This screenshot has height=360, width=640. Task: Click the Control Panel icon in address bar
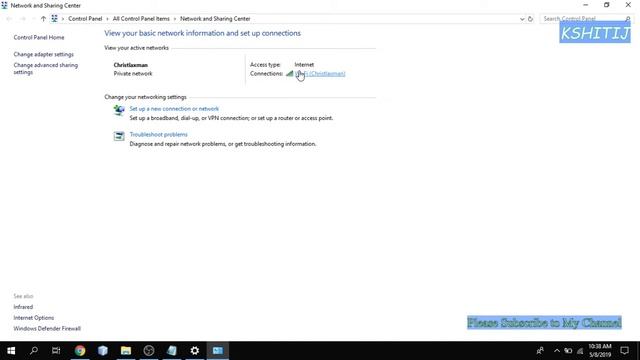(54, 19)
